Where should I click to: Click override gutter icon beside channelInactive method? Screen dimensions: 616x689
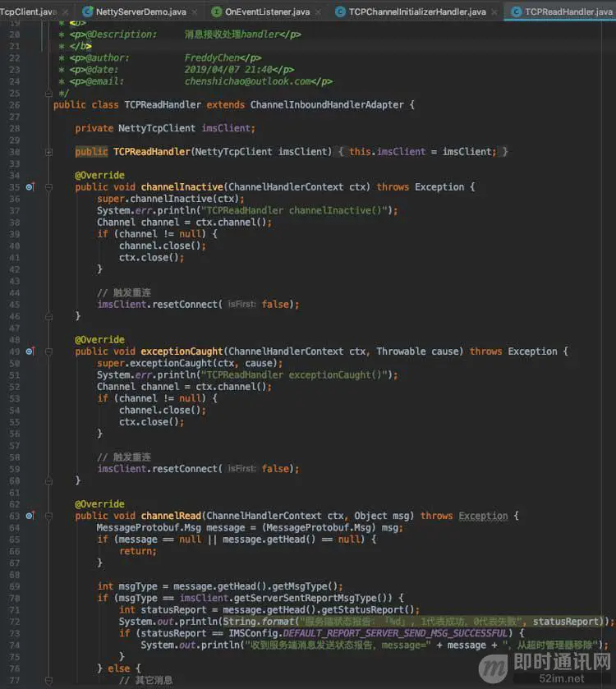[x=30, y=187]
